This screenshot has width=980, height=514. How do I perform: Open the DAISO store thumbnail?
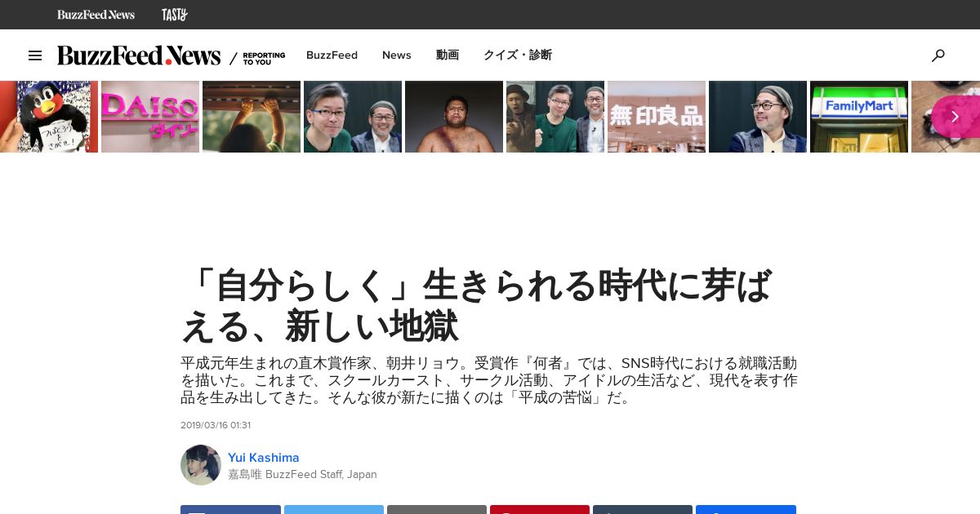pos(150,117)
